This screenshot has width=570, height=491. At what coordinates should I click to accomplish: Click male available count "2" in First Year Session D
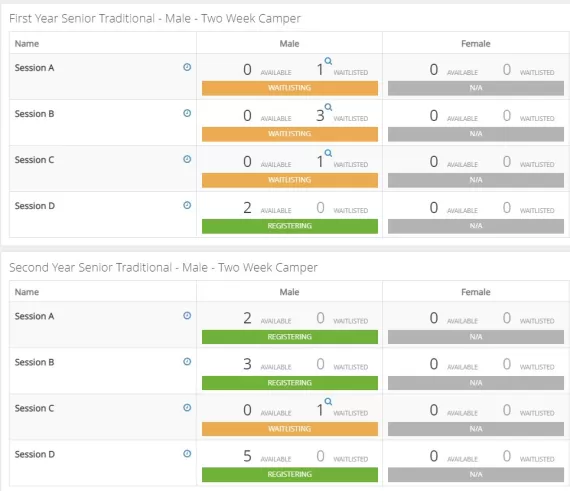[247, 208]
